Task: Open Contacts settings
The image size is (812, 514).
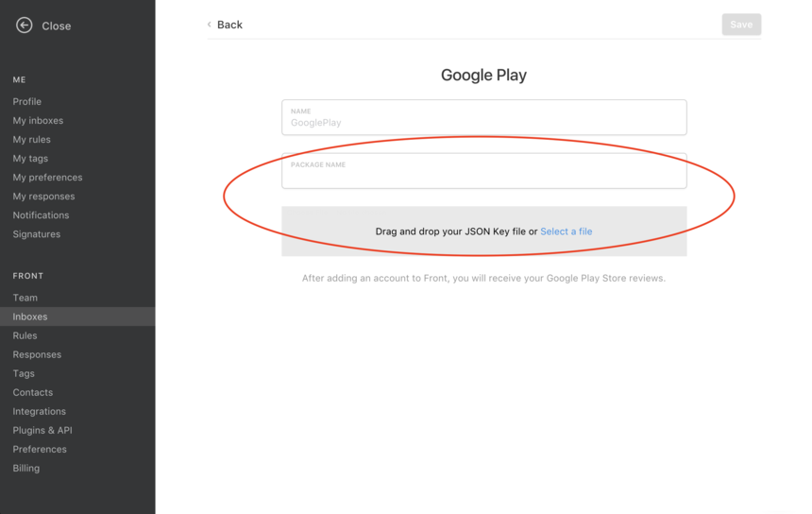Action: (33, 392)
